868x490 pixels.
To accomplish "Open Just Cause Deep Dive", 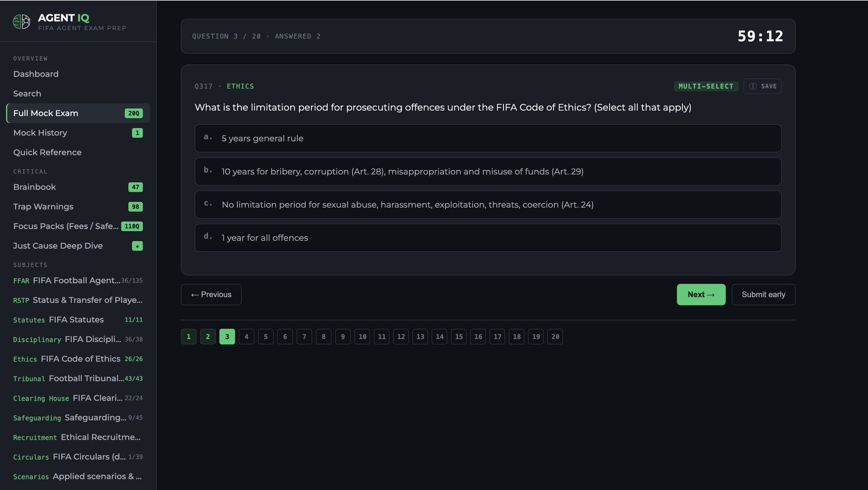I will click(78, 246).
